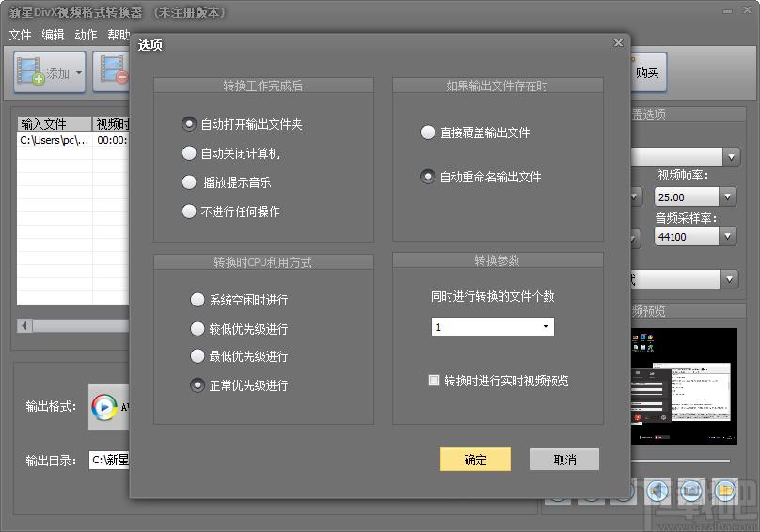
Task: Click the 输入文件 column header
Action: [x=55, y=124]
